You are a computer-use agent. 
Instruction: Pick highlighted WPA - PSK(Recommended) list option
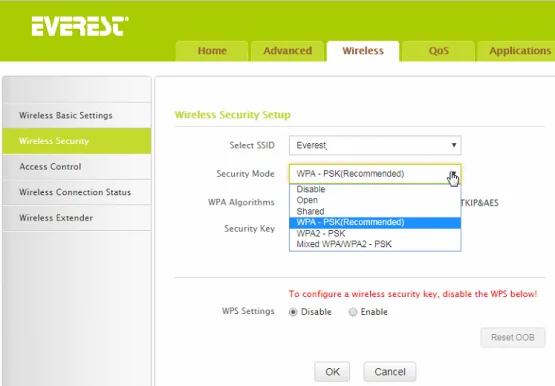tap(375, 222)
